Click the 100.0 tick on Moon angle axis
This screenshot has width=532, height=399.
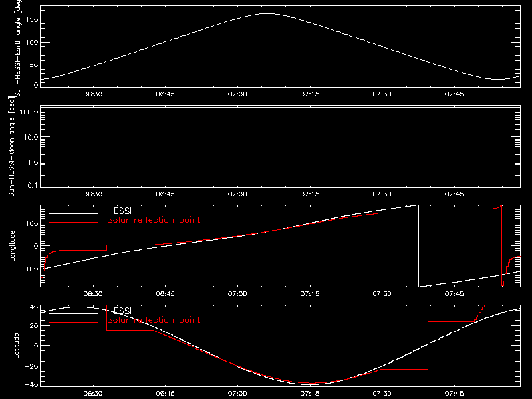[29, 112]
